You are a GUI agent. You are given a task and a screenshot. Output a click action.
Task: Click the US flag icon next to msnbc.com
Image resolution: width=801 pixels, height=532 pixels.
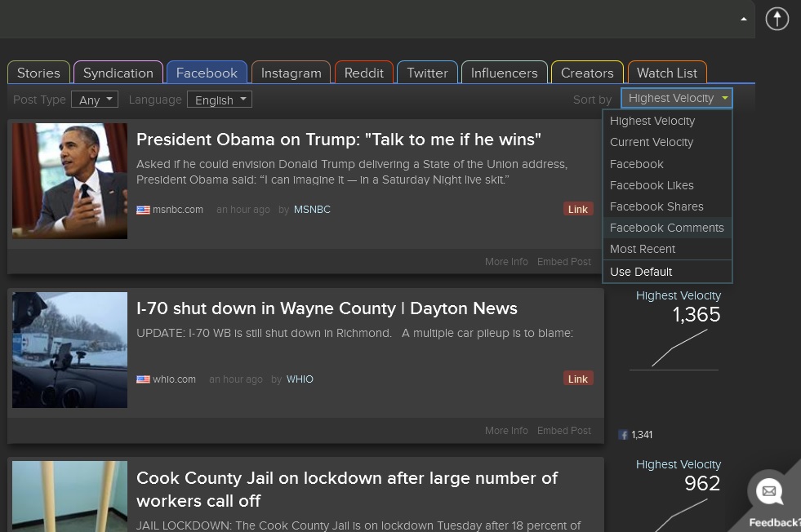coord(143,210)
